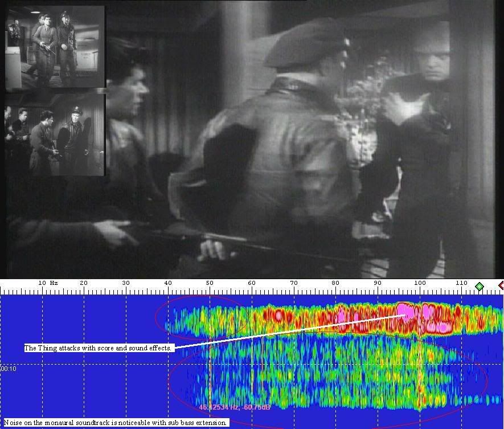Screen dimensions: 504x429
Task: Click the 'The Thing attacks' annotation label
Action: tap(98, 348)
